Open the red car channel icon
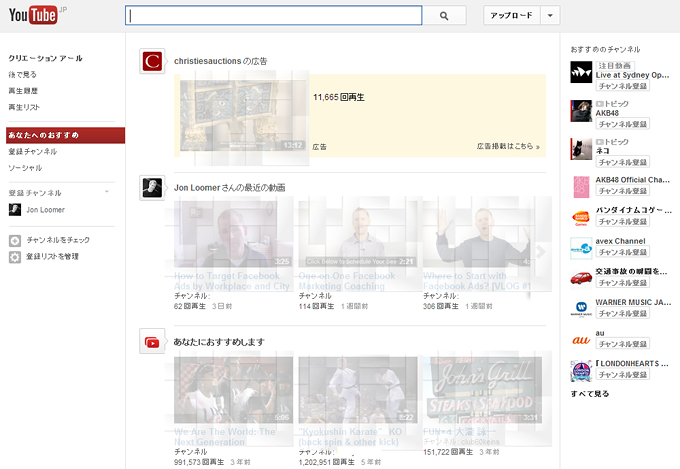The image size is (680, 469). coord(581,279)
